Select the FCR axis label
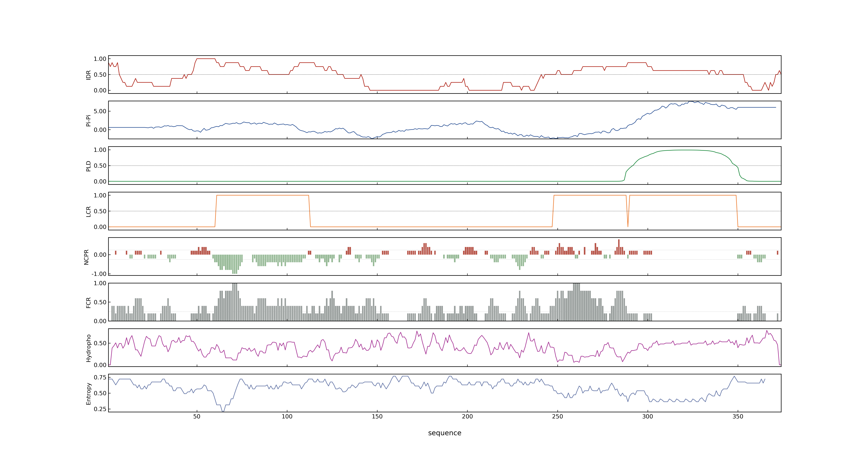Viewport: 868px width, 463px height. click(89, 302)
